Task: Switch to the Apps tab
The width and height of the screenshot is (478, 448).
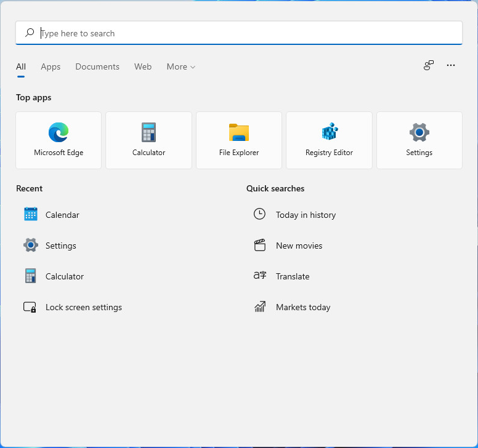Action: point(51,66)
